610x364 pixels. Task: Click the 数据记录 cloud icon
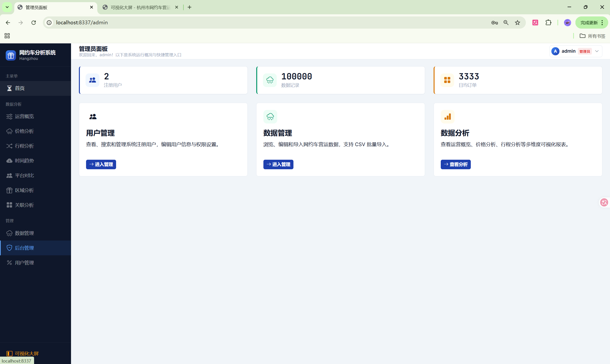(270, 80)
